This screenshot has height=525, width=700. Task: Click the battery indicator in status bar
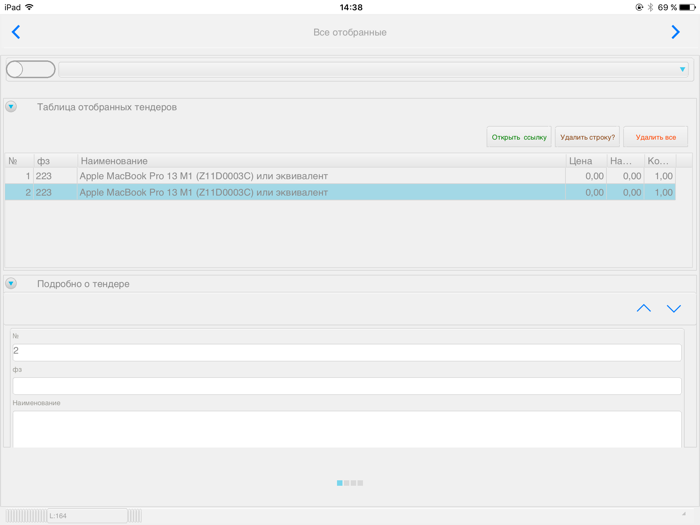pos(688,7)
